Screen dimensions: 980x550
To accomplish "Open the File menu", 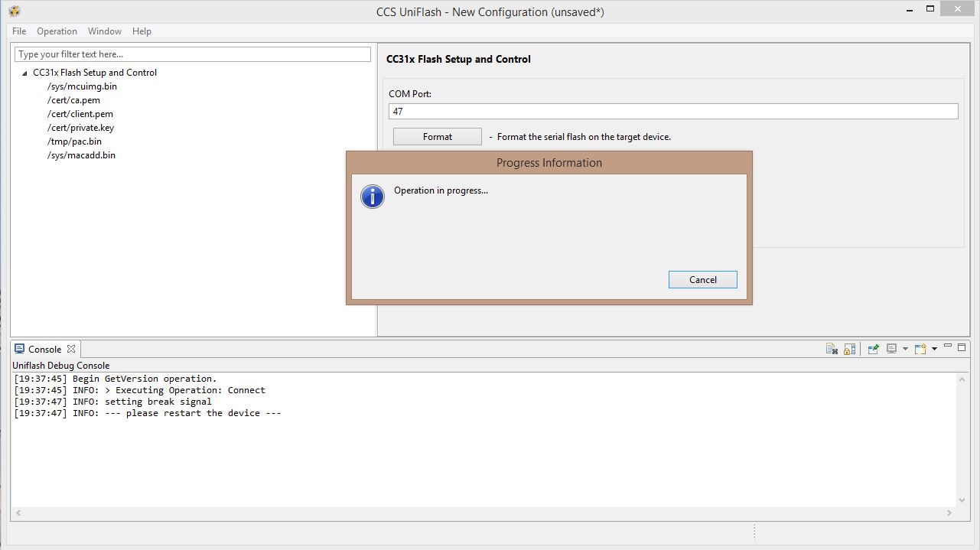I will [19, 31].
